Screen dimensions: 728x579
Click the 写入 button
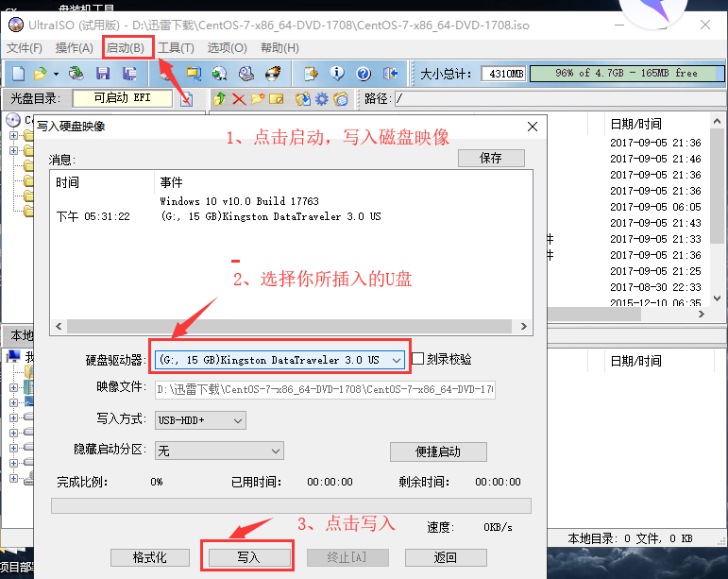(249, 557)
